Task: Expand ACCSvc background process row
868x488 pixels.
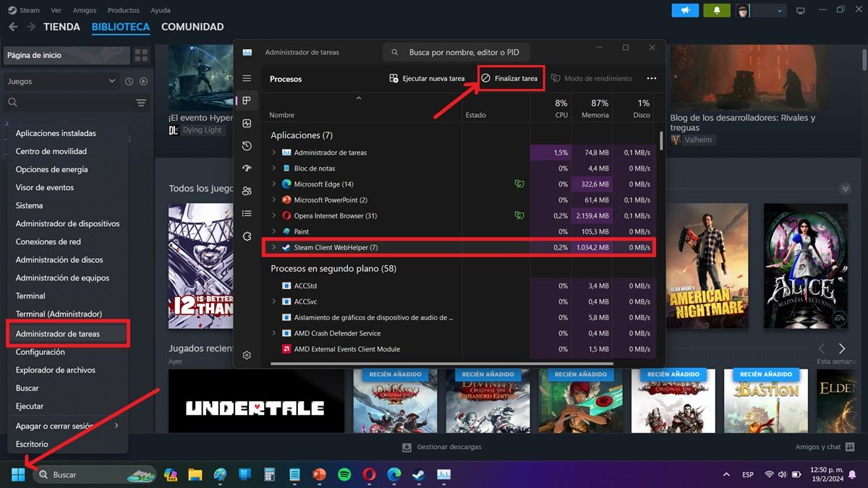Action: coord(274,301)
